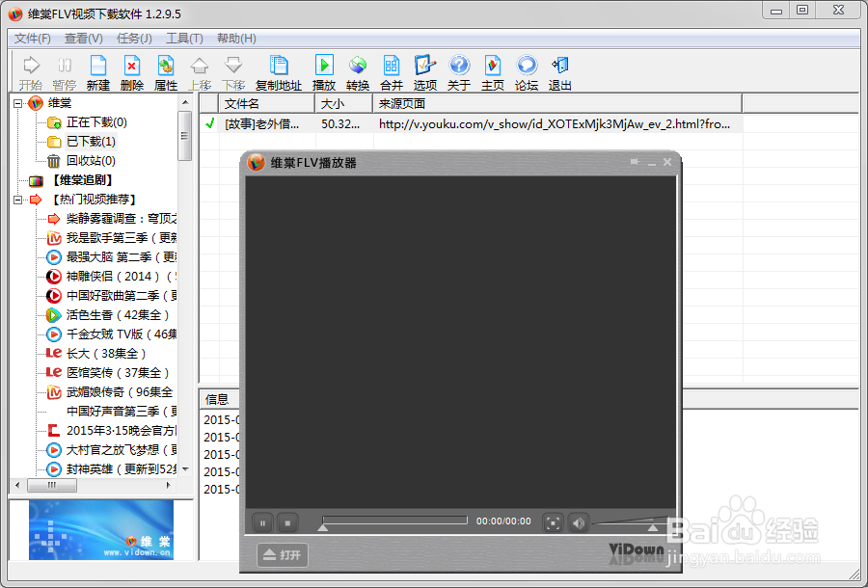Open the 工具(T) menu
The width and height of the screenshot is (868, 588).
pos(184,39)
